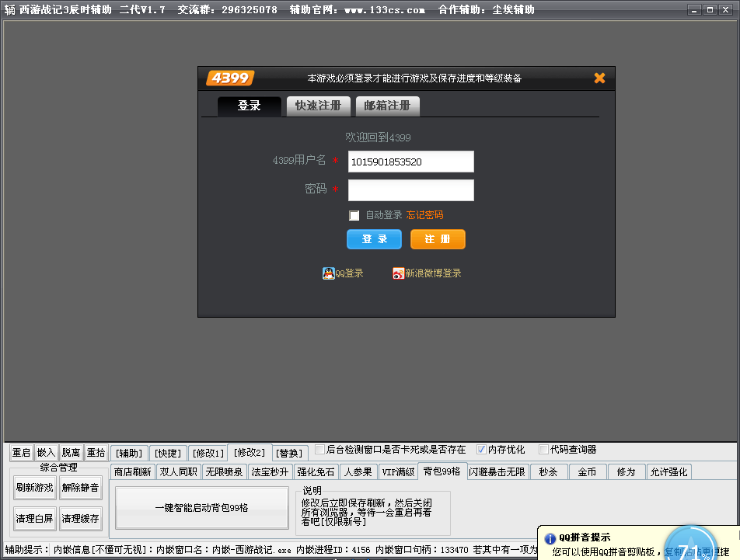740x560 pixels.
Task: Enable the 自动登录 checkbox
Action: pyautogui.click(x=354, y=215)
